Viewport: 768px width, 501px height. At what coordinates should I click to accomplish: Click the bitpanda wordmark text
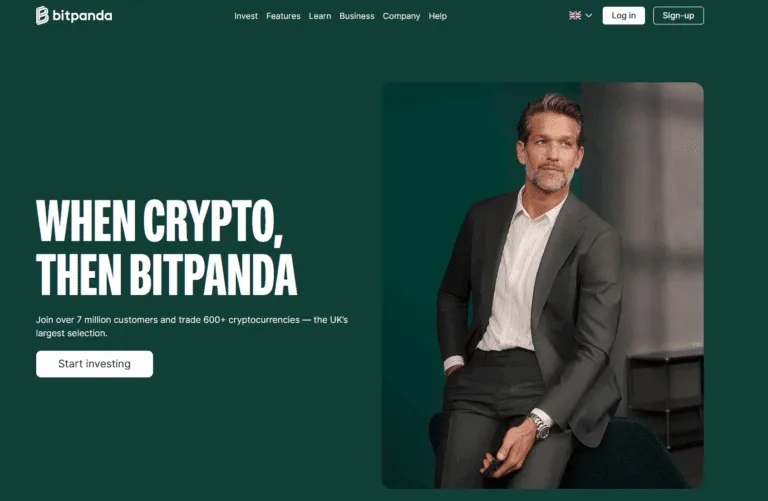pyautogui.click(x=82, y=16)
